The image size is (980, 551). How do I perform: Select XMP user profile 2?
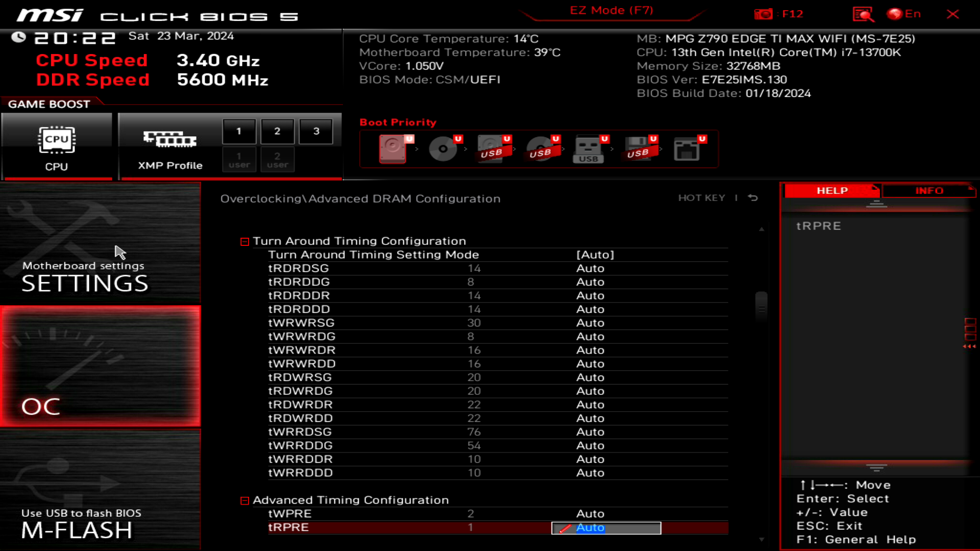[277, 160]
